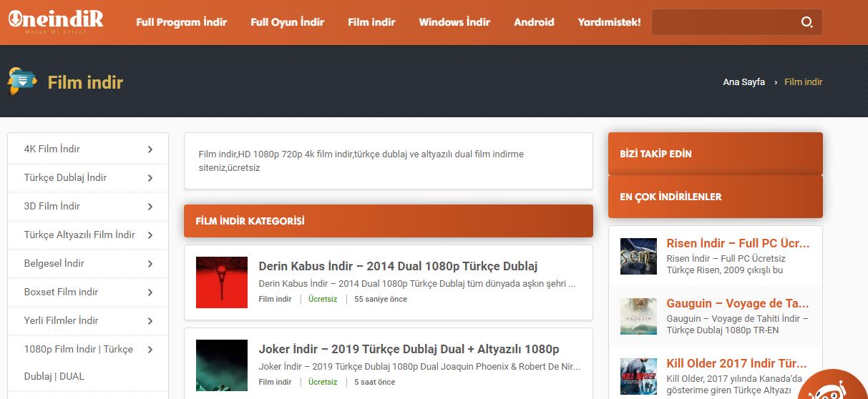Screen dimensions: 868x399
Task: Open 3D Film İndir category
Action: click(52, 206)
